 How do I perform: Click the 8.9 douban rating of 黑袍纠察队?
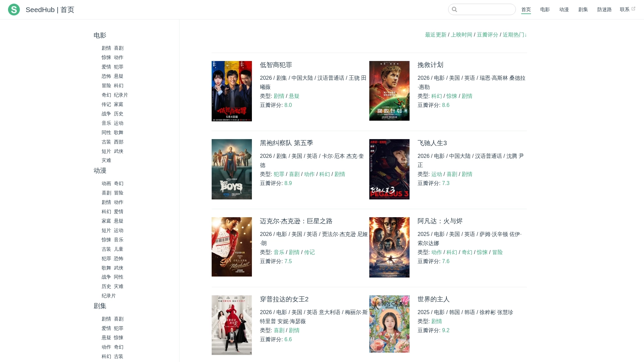pyautogui.click(x=288, y=183)
